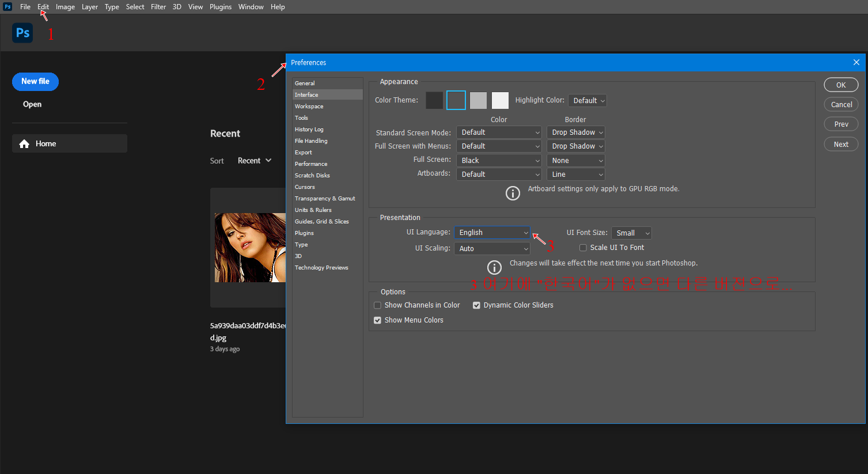Select Interface preferences category
Image resolution: width=868 pixels, height=474 pixels.
[x=327, y=94]
